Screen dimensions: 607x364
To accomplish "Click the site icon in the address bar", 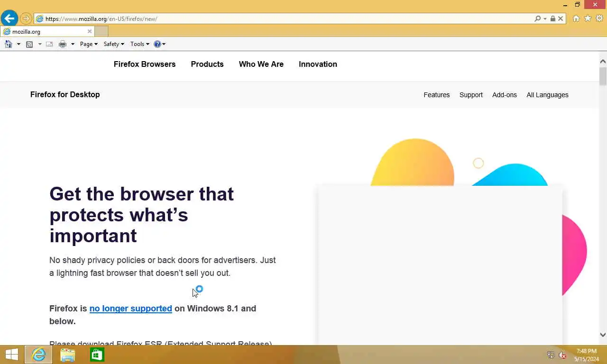I will pos(40,19).
